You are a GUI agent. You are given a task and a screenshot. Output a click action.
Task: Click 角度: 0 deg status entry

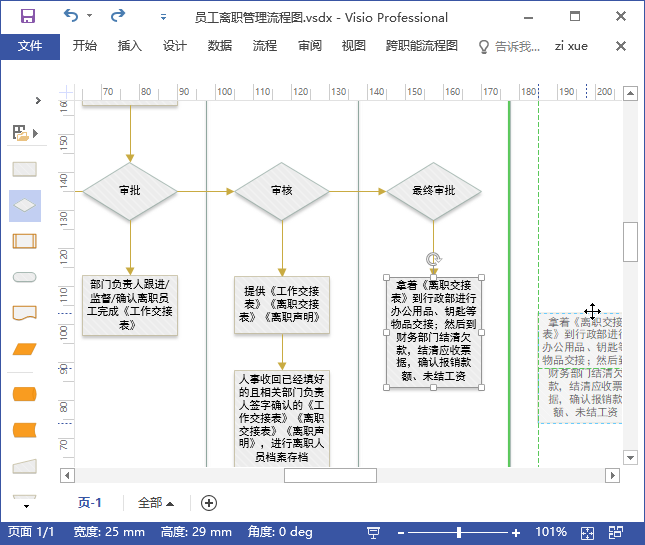280,532
